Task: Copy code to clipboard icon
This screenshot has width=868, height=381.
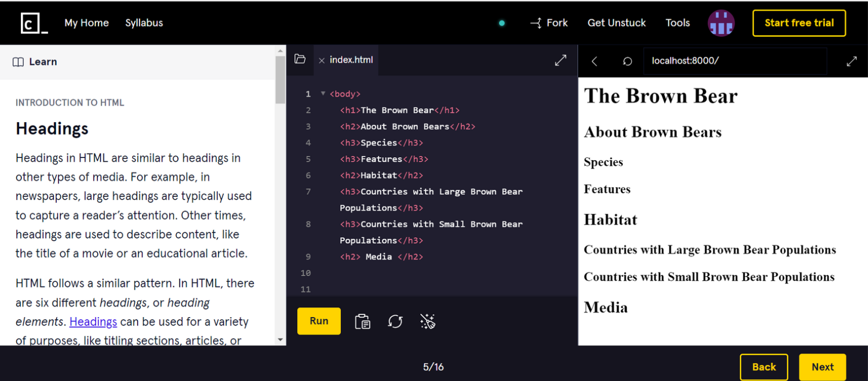Action: 362,322
